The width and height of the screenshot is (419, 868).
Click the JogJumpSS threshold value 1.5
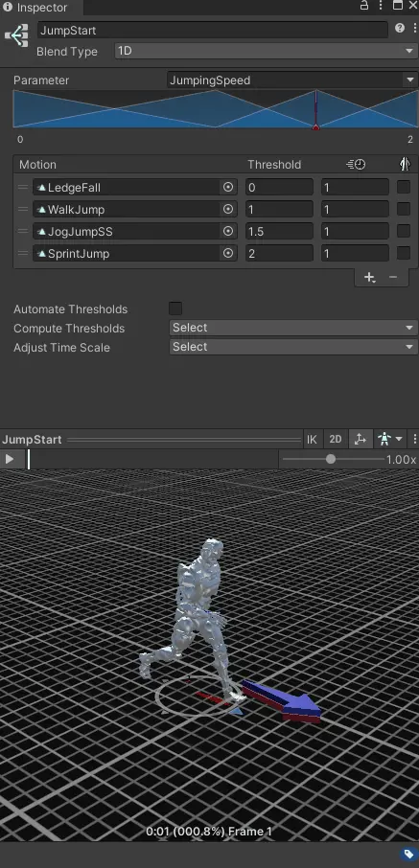(x=279, y=232)
